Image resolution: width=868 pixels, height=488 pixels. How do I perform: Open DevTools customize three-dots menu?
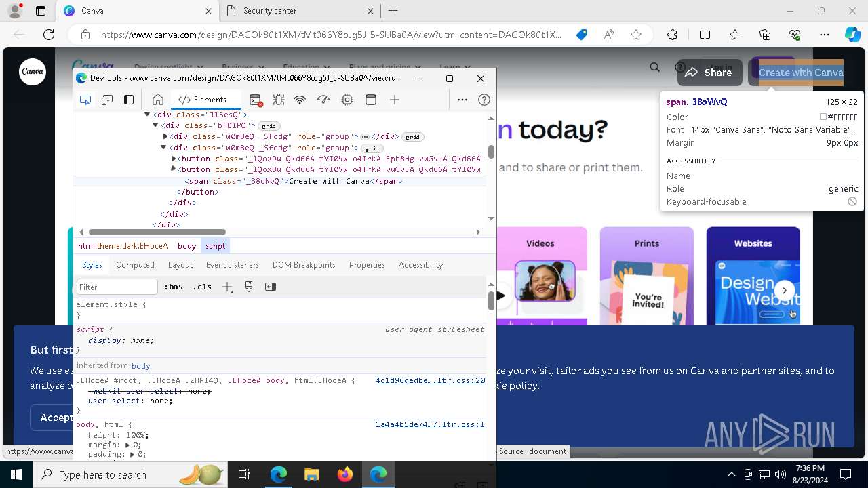(x=462, y=100)
